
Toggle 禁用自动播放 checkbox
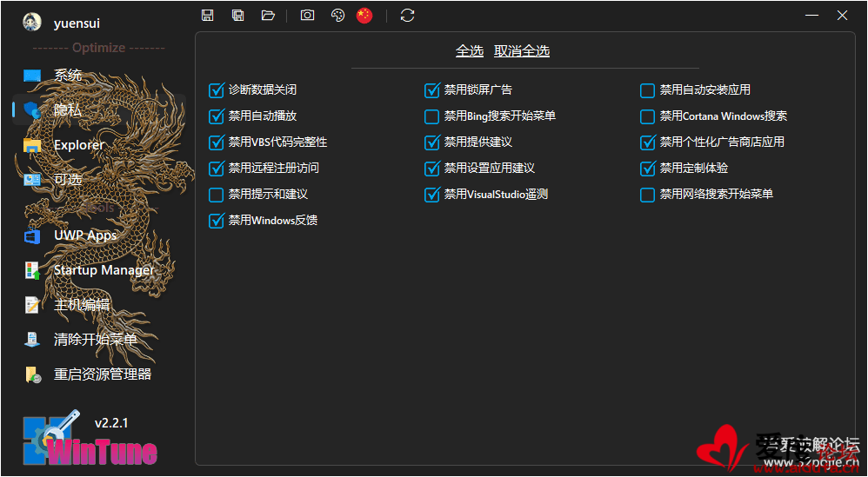coord(216,116)
